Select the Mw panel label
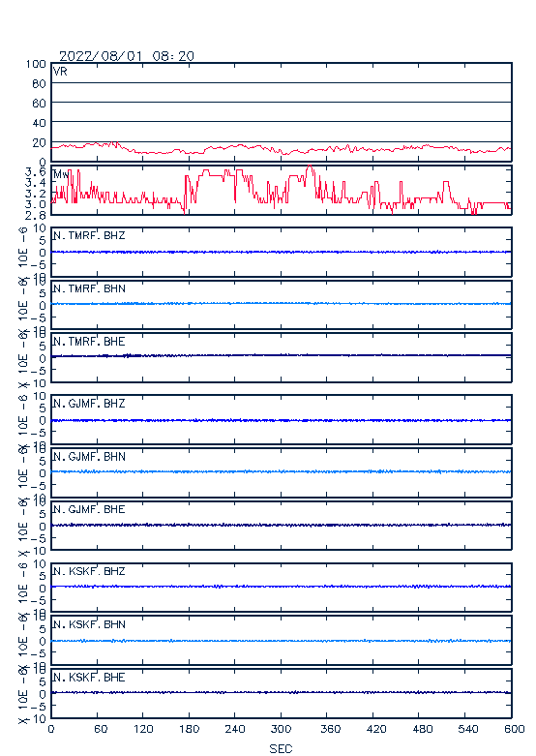This screenshot has height=756, width=536. 61,174
